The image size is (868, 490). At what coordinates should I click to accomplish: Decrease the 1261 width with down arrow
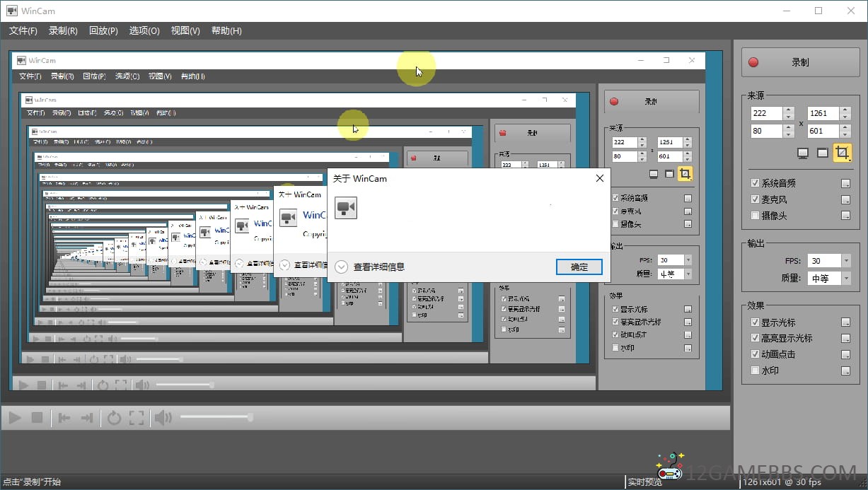(x=845, y=117)
